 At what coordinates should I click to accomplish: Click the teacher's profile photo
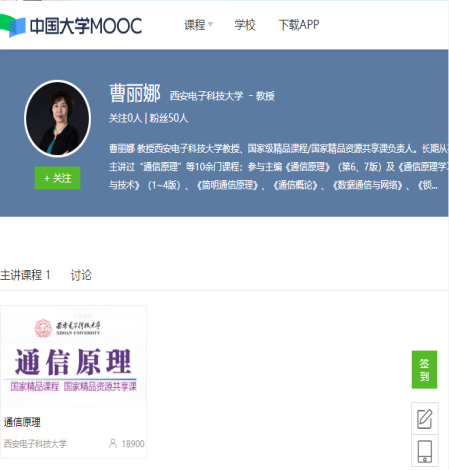pos(58,118)
